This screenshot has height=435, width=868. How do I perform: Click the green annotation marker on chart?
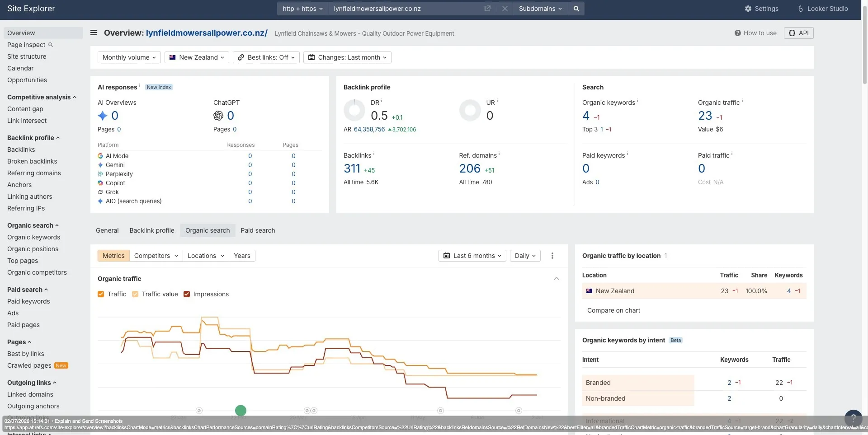point(241,411)
